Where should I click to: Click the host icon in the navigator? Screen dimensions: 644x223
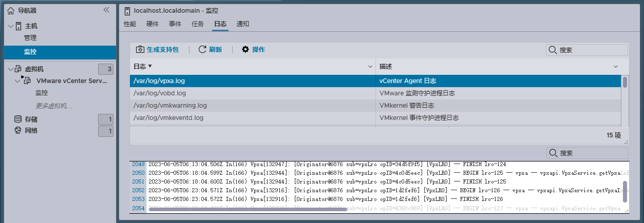pos(19,26)
